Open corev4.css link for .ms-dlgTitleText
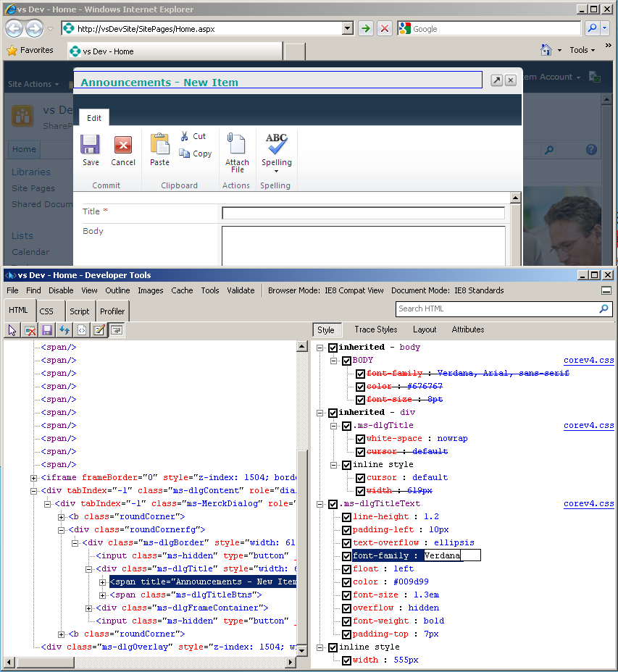The image size is (618, 672). coord(589,503)
